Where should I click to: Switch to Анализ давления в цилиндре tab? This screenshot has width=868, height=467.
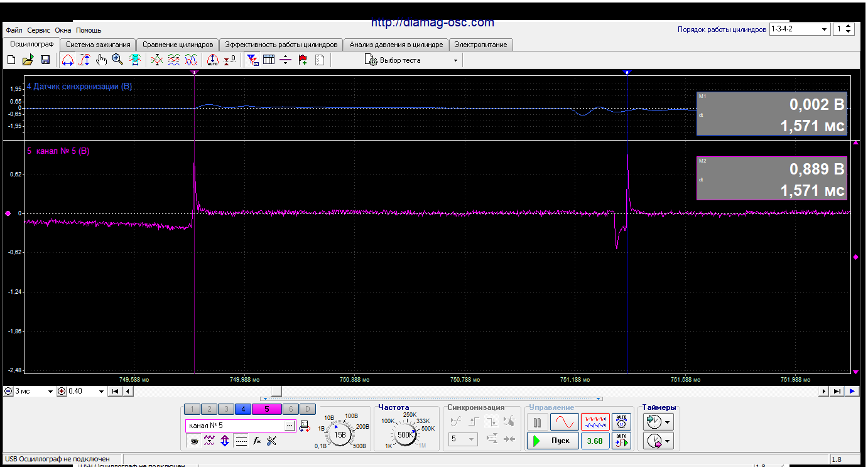(x=396, y=45)
